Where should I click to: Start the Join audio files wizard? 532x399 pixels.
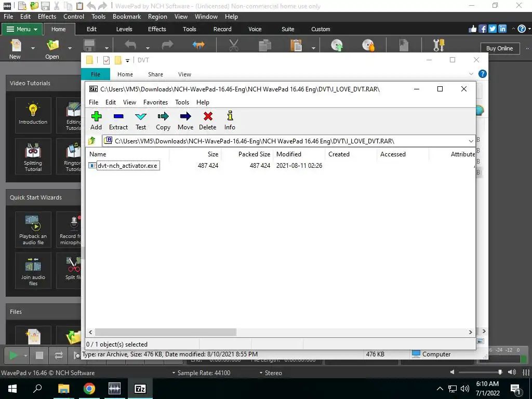[x=33, y=270]
